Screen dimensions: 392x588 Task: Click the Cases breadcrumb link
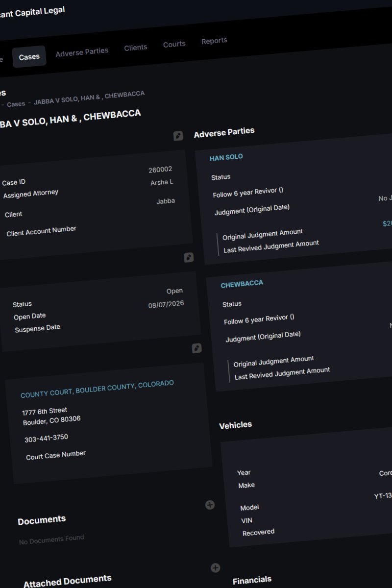16,104
